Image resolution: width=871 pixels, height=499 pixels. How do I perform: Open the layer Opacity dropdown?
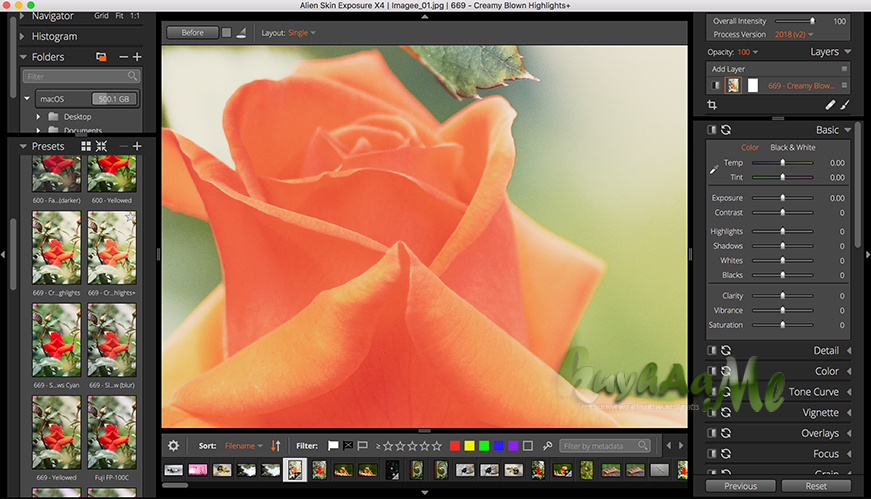(x=748, y=52)
